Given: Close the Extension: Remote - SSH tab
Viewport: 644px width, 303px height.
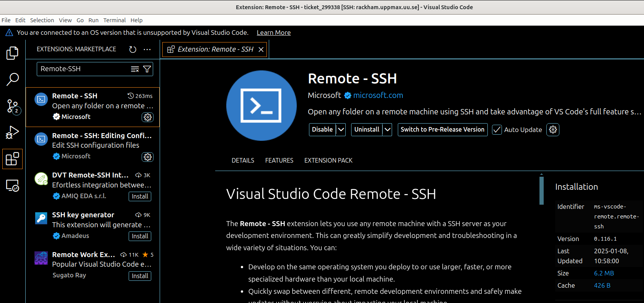Looking at the screenshot, I should [261, 49].
